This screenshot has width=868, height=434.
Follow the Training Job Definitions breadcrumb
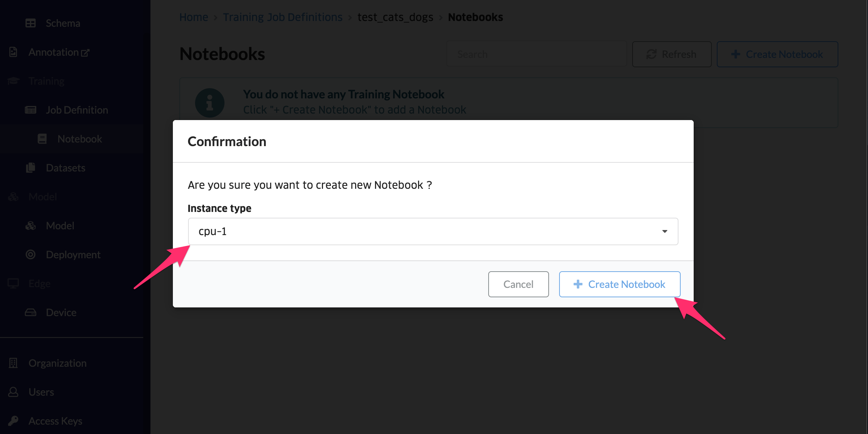click(282, 17)
